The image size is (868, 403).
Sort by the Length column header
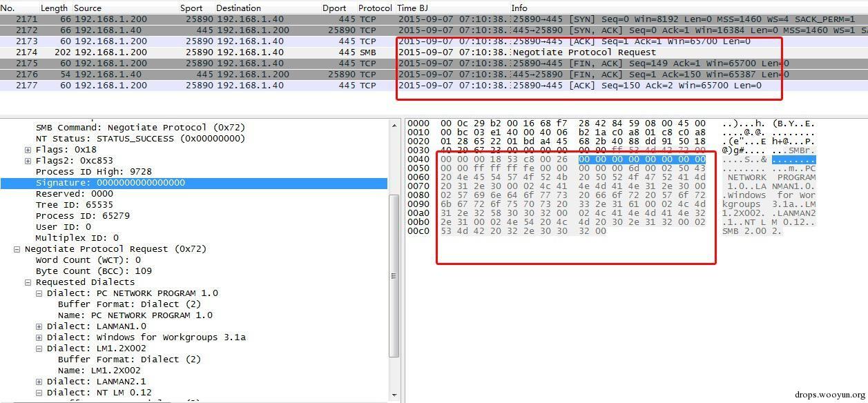click(x=54, y=8)
